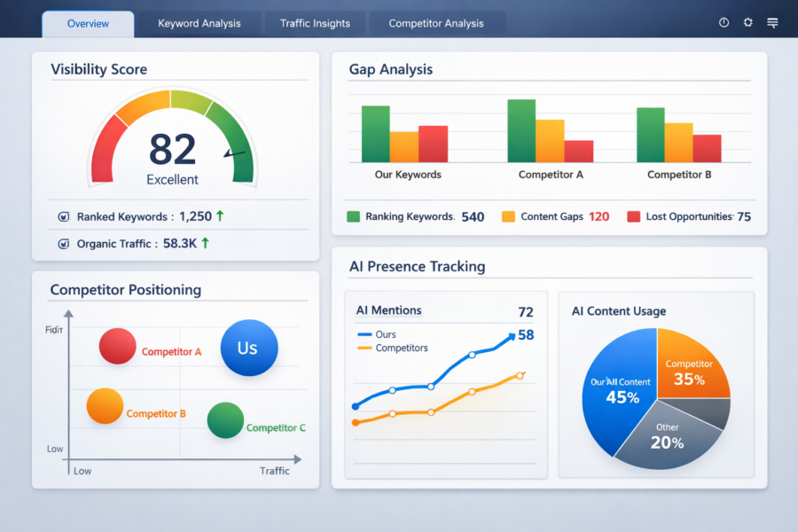Screen dimensions: 798x532
Task: Switch to the Keyword Analysis tab
Action: 199,23
